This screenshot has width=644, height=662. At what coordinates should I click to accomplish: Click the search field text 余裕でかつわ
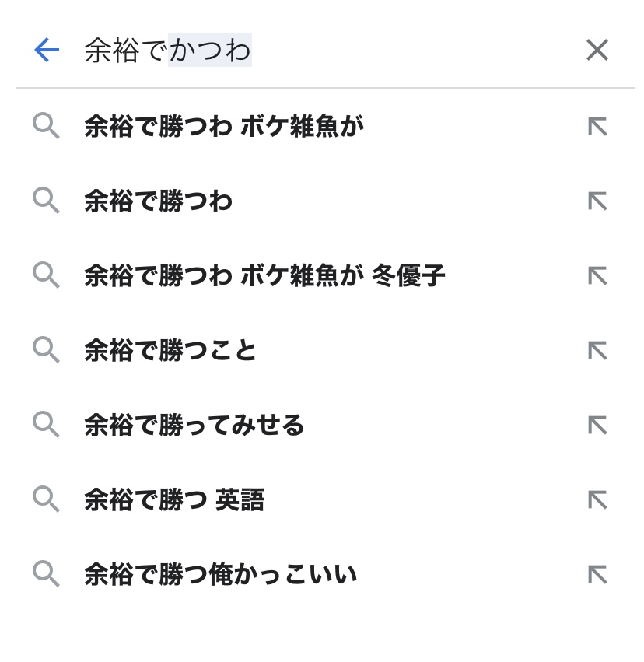point(167,51)
